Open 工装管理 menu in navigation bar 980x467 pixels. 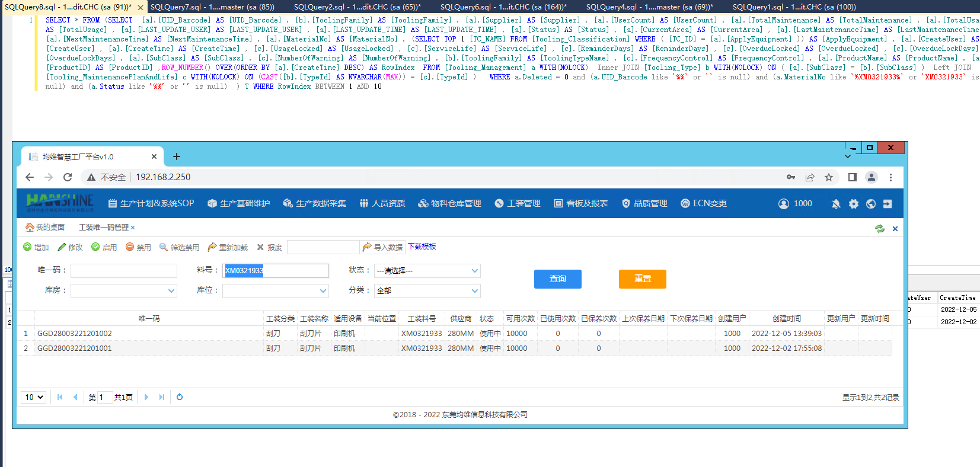point(518,203)
